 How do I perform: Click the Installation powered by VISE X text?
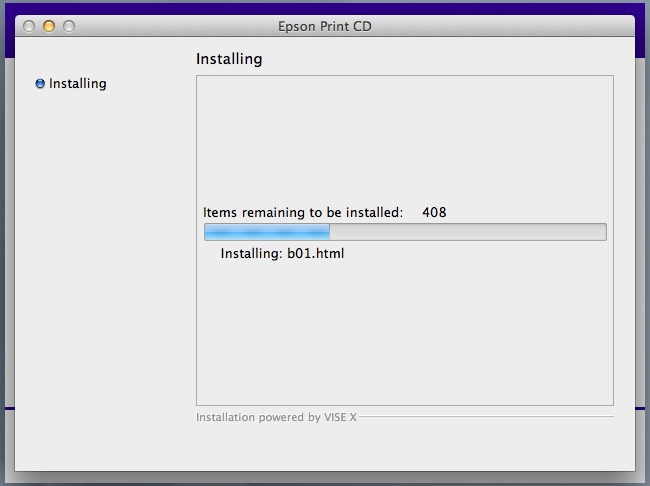pyautogui.click(x=276, y=417)
